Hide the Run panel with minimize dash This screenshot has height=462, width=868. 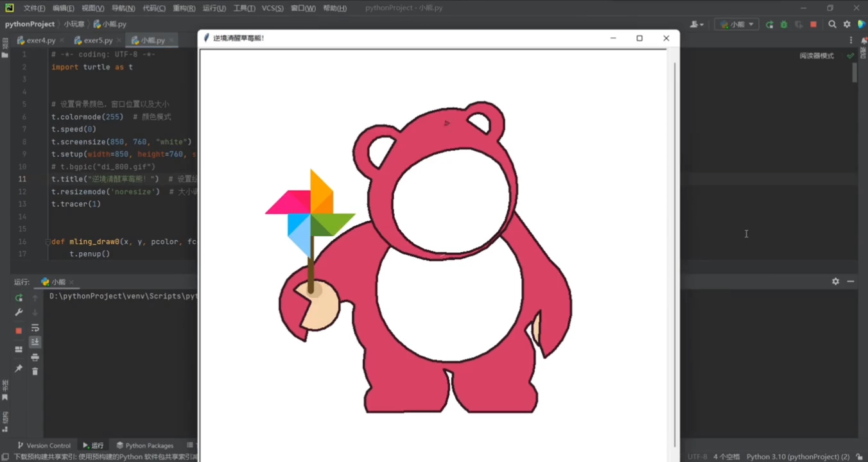[851, 282]
